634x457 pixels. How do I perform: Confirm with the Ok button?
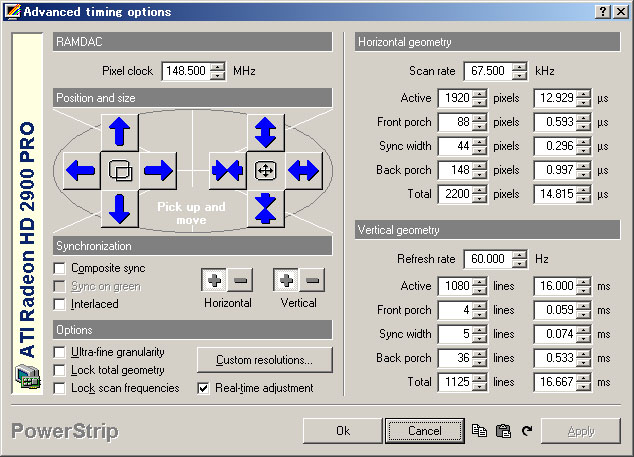pyautogui.click(x=343, y=431)
